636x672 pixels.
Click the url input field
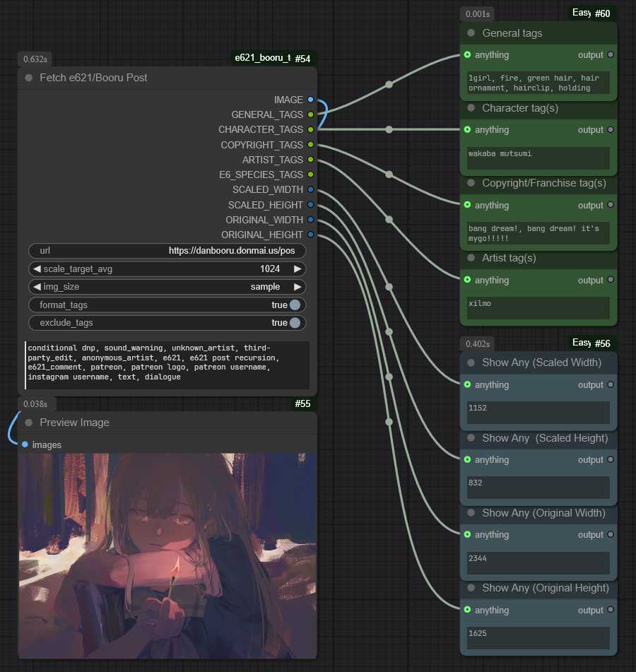pyautogui.click(x=167, y=251)
